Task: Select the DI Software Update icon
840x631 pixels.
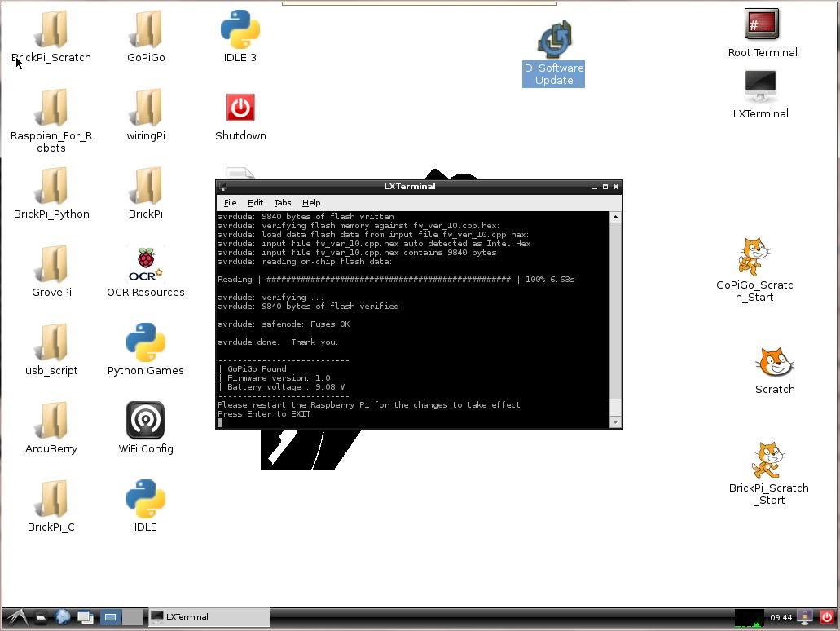Action: (x=554, y=40)
